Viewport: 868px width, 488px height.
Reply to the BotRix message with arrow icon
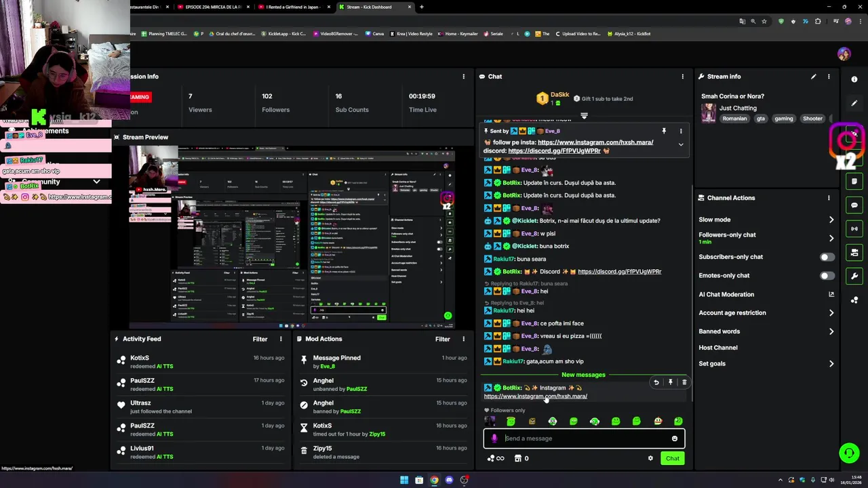tap(656, 382)
